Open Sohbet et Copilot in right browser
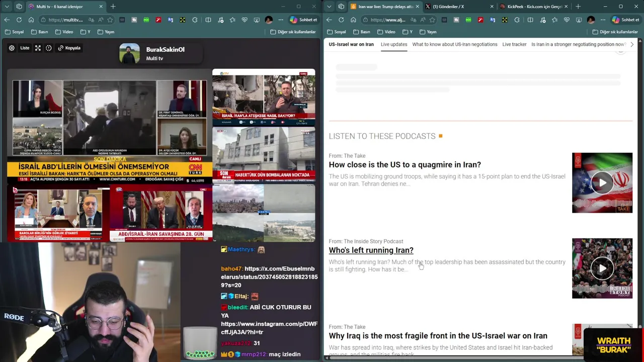644x362 pixels. click(x=625, y=20)
